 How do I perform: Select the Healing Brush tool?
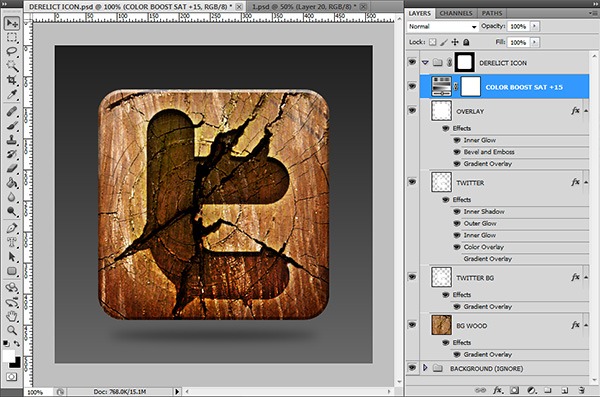pyautogui.click(x=12, y=111)
